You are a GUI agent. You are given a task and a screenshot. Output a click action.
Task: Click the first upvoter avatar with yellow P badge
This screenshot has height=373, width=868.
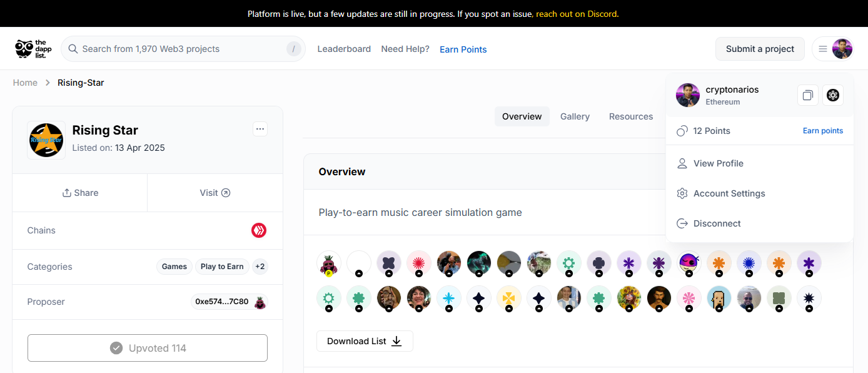point(329,263)
